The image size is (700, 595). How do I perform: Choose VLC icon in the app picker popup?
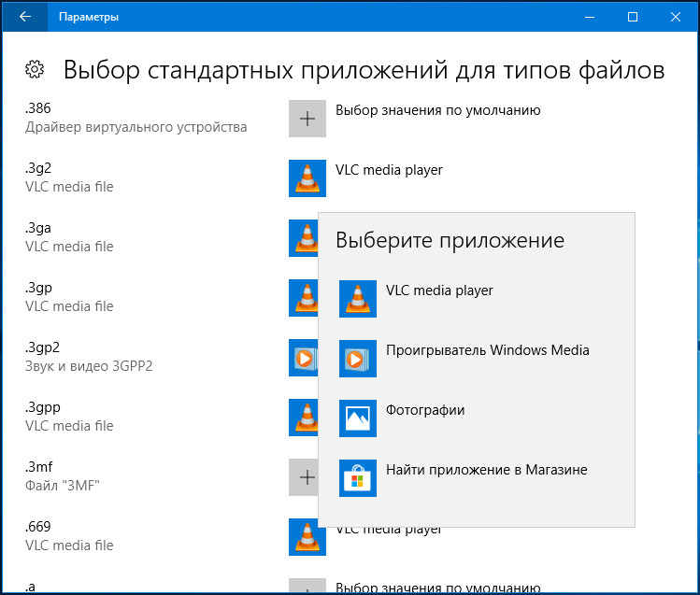click(x=358, y=299)
